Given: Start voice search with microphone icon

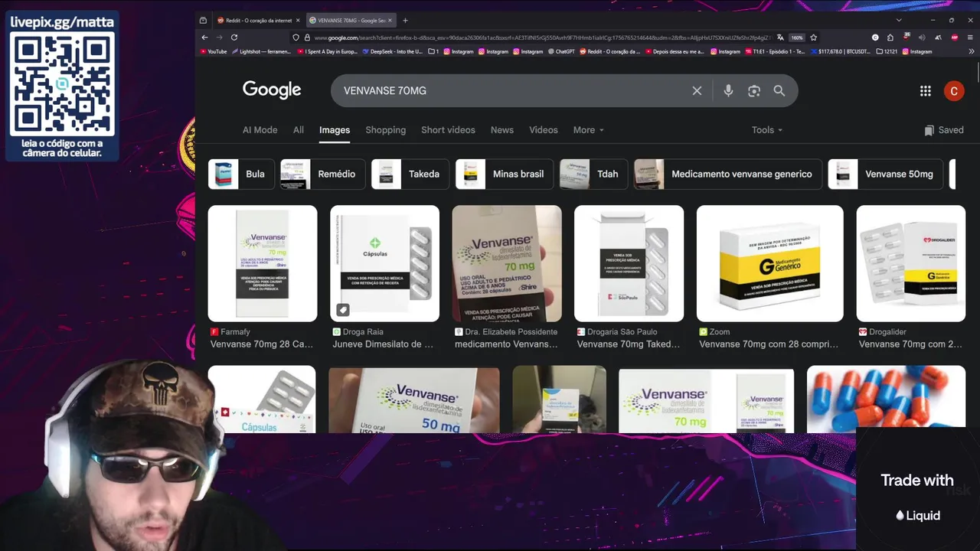Looking at the screenshot, I should [728, 90].
